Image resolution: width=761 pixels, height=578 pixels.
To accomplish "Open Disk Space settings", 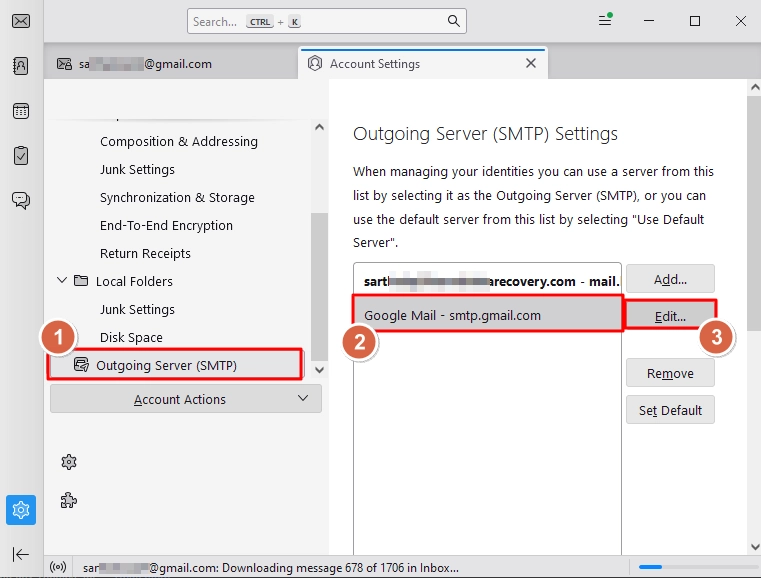I will [131, 337].
